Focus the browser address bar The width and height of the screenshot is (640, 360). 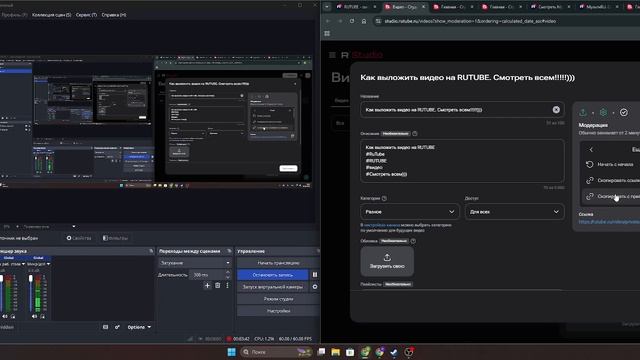[x=506, y=21]
